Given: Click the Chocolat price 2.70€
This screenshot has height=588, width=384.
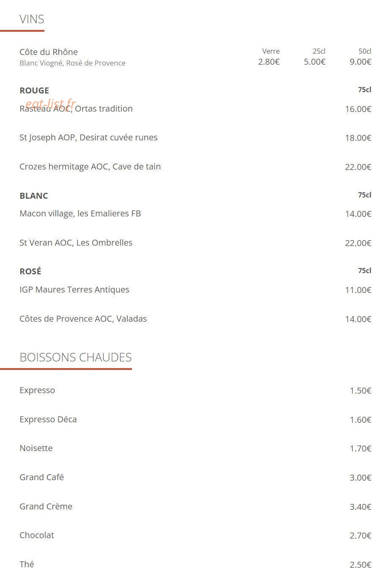Looking at the screenshot, I should click(x=360, y=536).
